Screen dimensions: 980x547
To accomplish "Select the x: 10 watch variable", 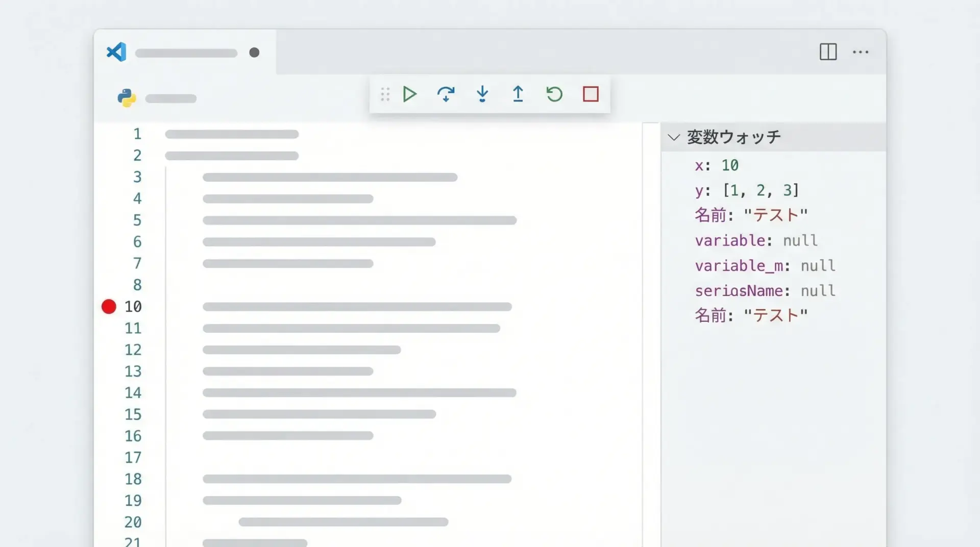I will 717,165.
